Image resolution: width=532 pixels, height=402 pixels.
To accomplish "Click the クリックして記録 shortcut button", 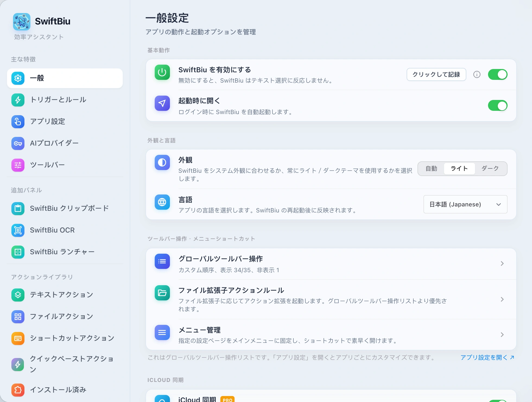I will click(x=436, y=74).
